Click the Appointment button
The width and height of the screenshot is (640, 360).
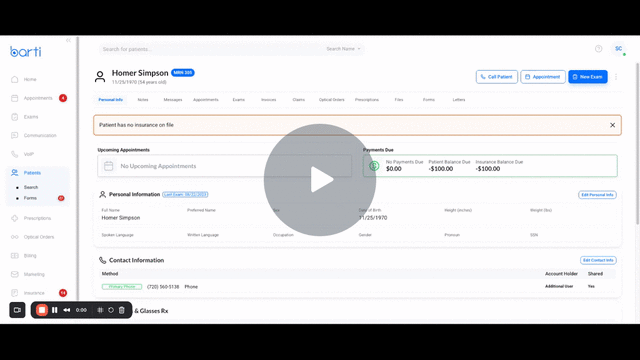coord(543,77)
